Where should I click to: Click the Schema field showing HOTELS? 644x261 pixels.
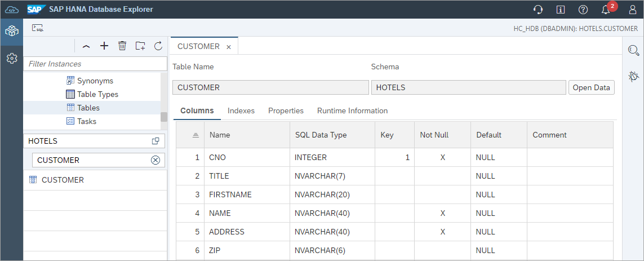coord(469,87)
